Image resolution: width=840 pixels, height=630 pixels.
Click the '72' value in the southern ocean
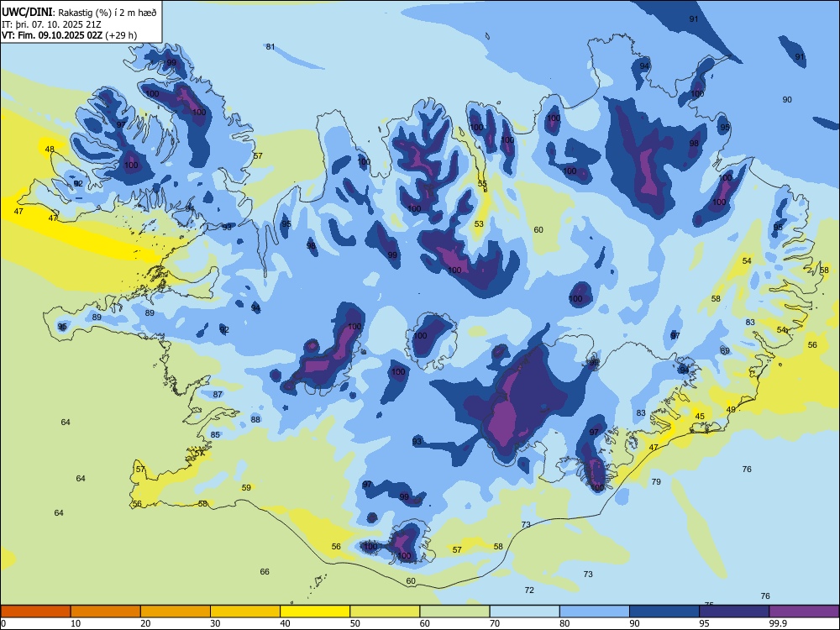(529, 590)
